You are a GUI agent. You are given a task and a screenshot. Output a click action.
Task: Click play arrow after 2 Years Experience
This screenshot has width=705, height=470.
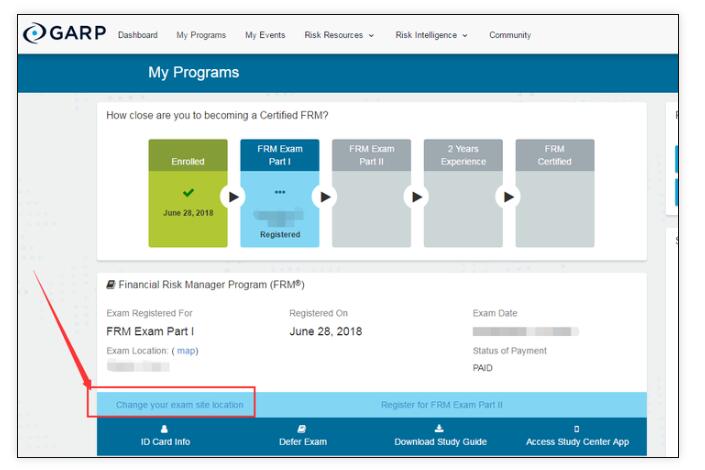click(x=508, y=197)
